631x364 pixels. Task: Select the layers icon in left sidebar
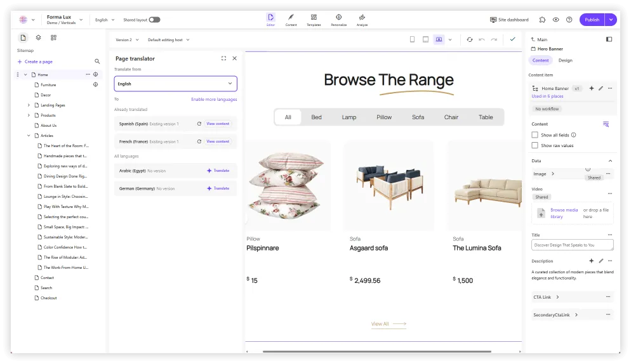[38, 37]
